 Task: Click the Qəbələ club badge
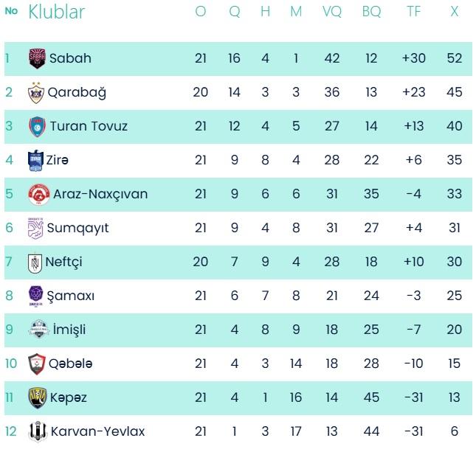click(x=35, y=364)
